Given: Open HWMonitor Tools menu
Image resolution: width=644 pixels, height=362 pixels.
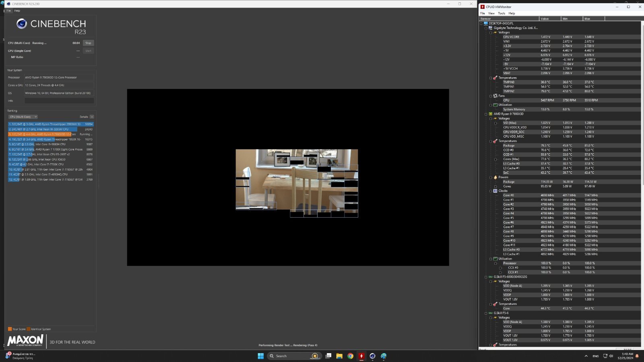Looking at the screenshot, I should (x=502, y=13).
